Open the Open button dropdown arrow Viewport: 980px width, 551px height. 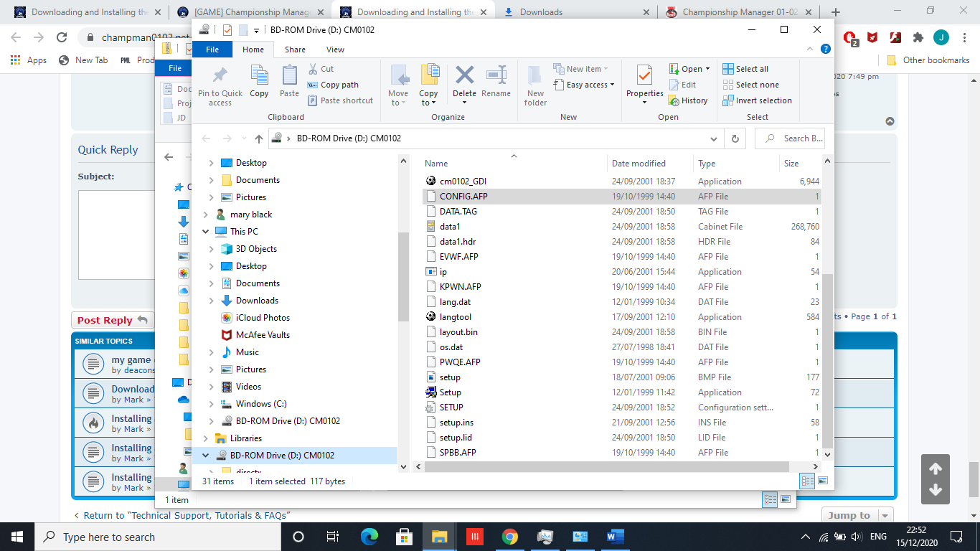point(707,69)
